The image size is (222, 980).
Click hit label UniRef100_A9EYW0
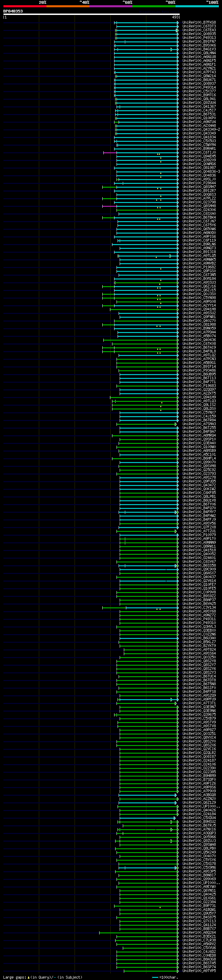[199, 887]
